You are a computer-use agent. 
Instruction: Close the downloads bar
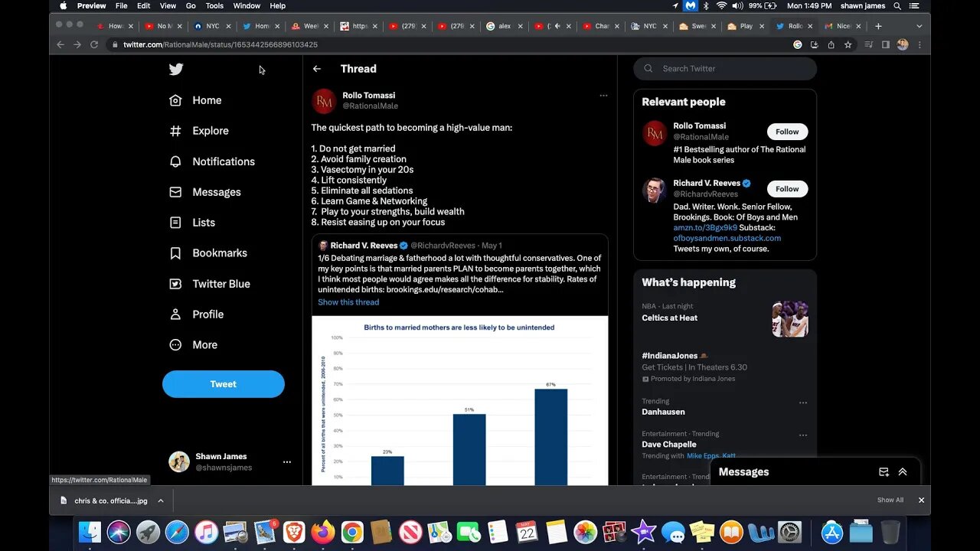click(x=921, y=500)
